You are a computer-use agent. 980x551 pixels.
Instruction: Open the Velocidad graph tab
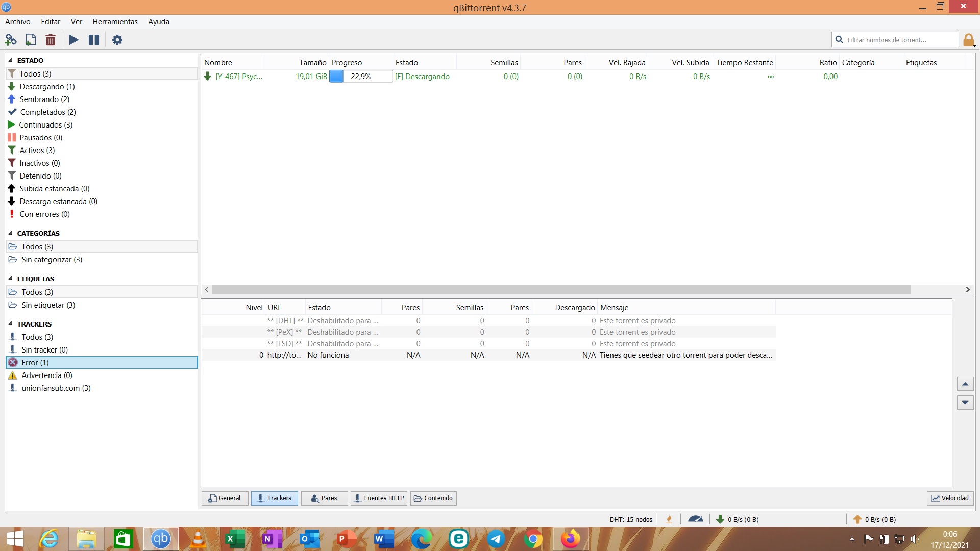point(950,498)
